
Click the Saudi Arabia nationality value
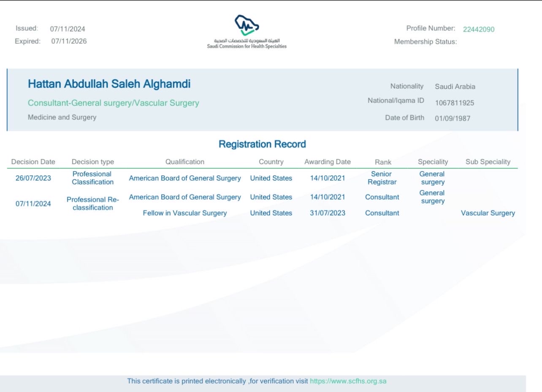point(455,87)
